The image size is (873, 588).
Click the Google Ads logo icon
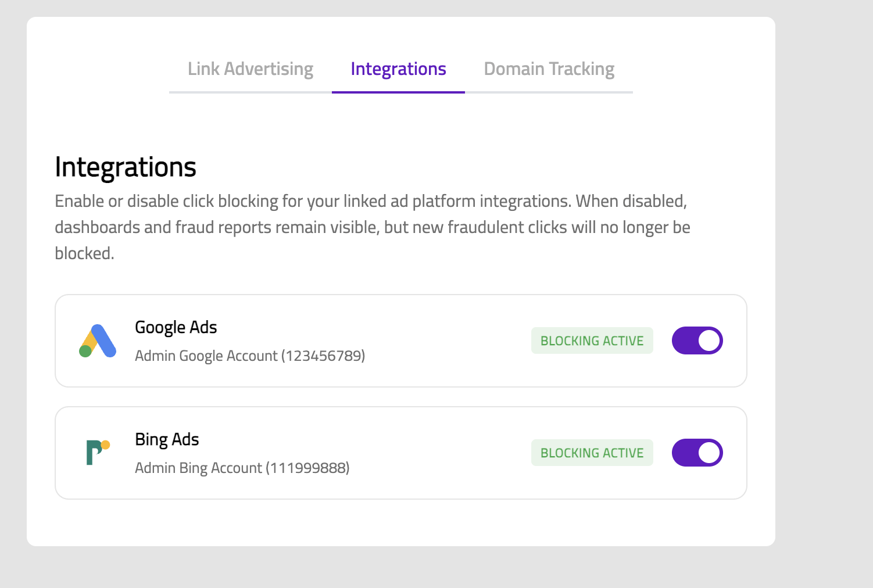98,340
